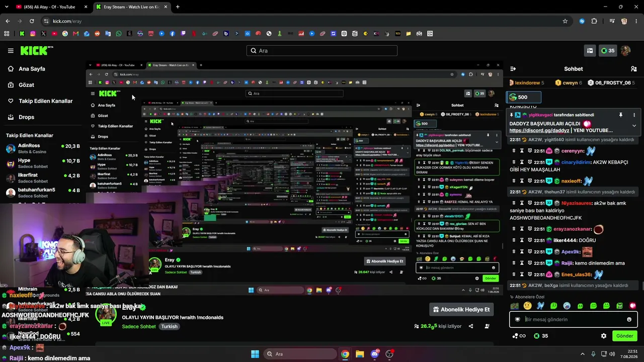
Task: Timeout cinaryildirim with hourglass icon
Action: point(522,162)
